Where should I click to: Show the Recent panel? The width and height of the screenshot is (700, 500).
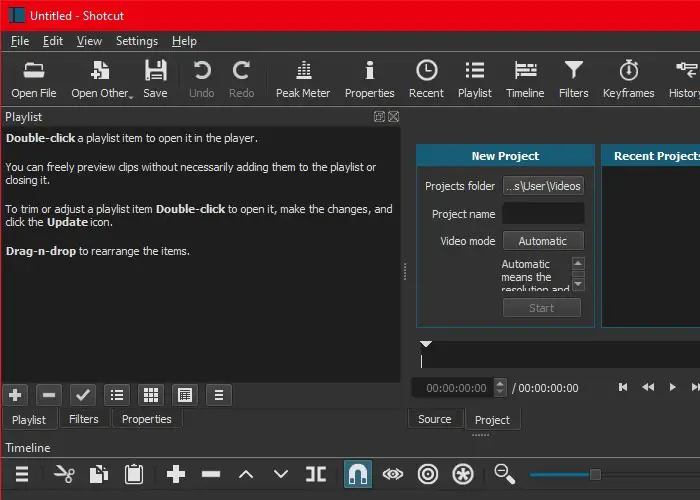click(426, 79)
